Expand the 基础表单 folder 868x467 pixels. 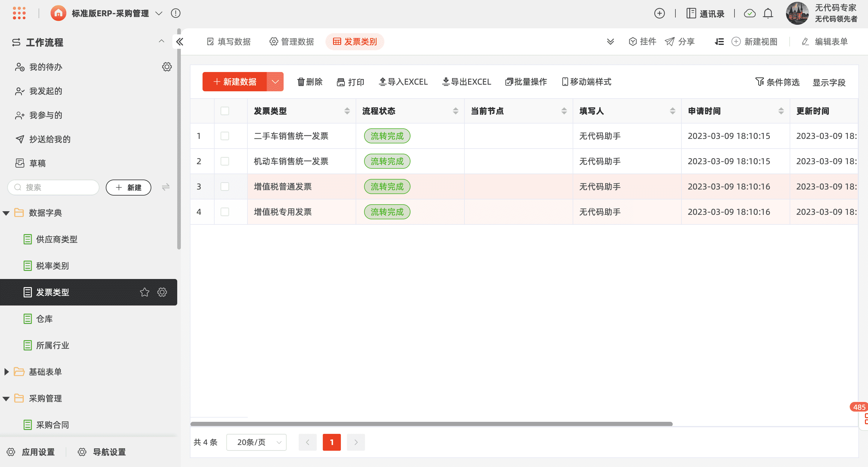6,372
